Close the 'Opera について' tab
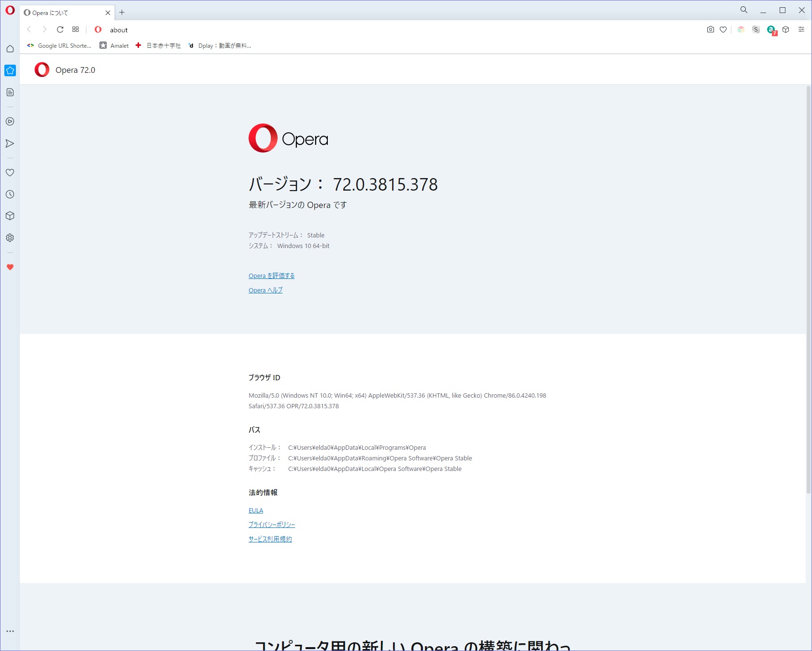The image size is (812, 651). (x=108, y=13)
